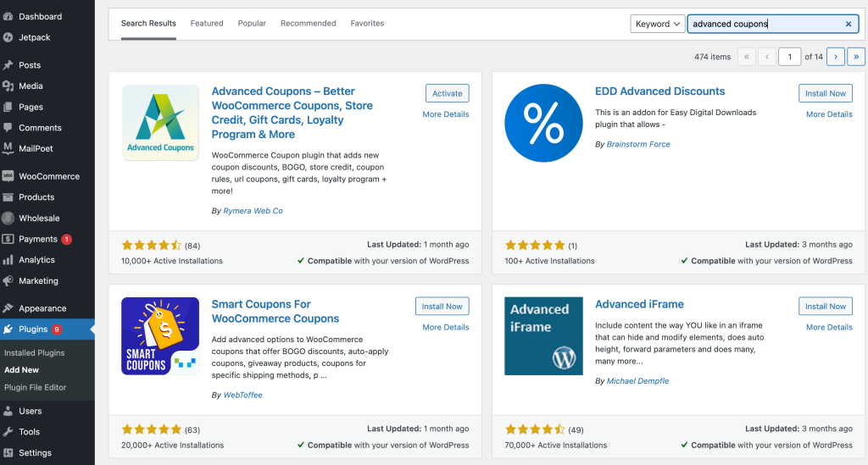Viewport: 868px width, 465px height.
Task: Install EDD Advanced Discounts plugin
Action: click(826, 93)
